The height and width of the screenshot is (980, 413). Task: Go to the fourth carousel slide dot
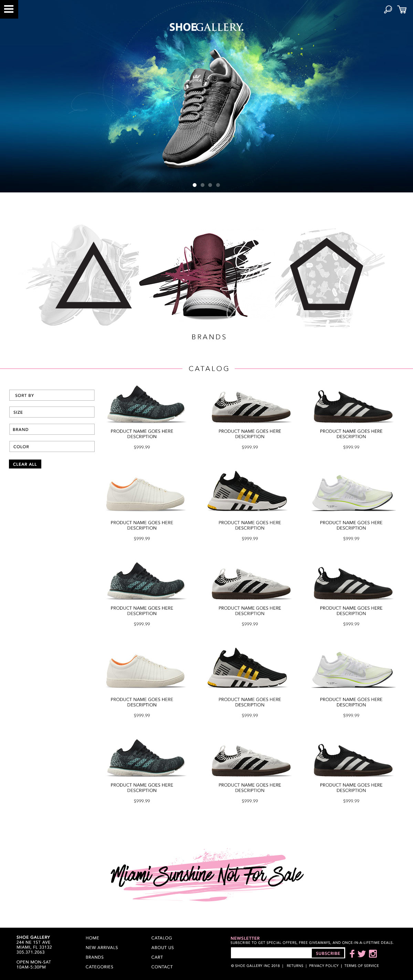[x=218, y=185]
